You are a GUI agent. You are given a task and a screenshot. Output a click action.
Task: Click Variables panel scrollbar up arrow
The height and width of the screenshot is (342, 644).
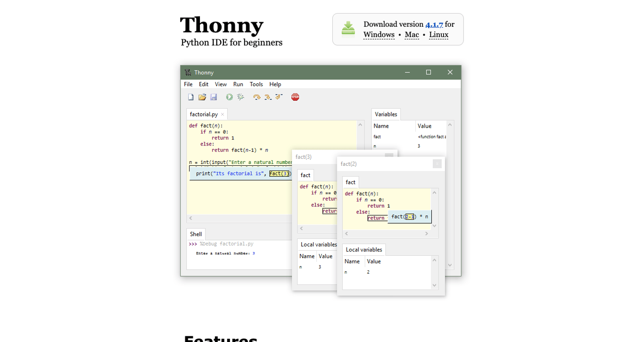(450, 125)
